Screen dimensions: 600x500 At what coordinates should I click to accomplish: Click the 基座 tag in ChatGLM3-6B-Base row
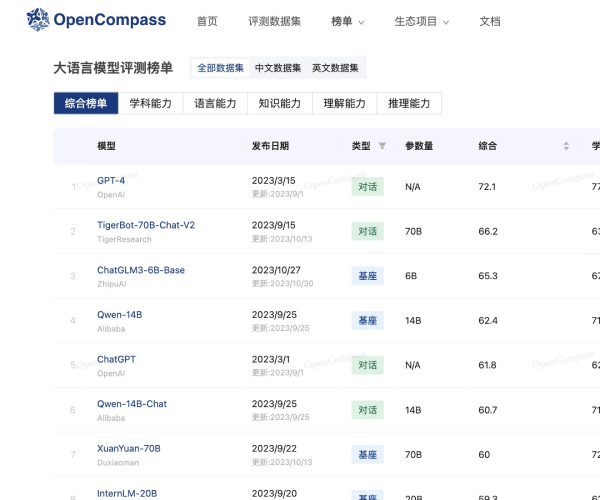click(367, 276)
